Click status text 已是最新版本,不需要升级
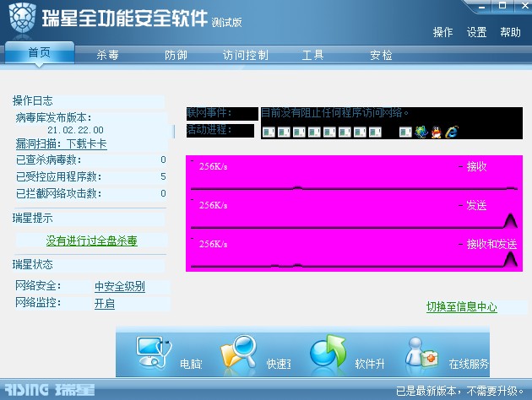 459,392
